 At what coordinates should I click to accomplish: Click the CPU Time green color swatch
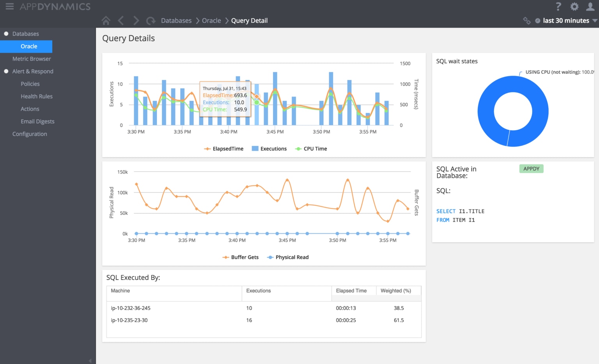298,148
